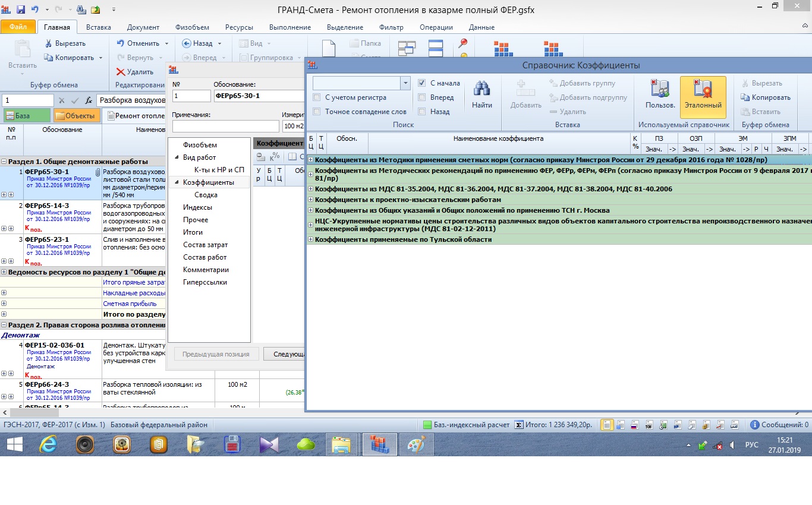Expand Коэффициенты применяемые по Тульской области
The width and height of the screenshot is (812, 505).
click(x=310, y=239)
